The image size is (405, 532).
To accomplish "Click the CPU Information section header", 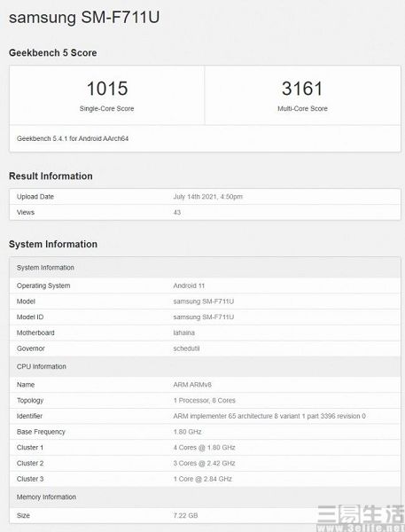I will 205,366.
